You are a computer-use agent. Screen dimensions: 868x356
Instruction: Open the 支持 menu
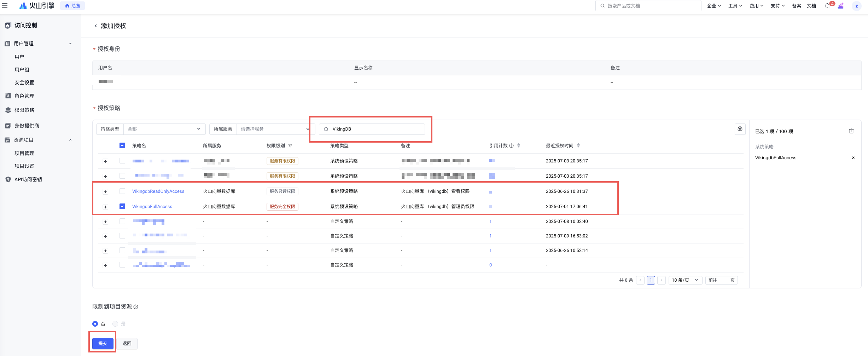[777, 6]
